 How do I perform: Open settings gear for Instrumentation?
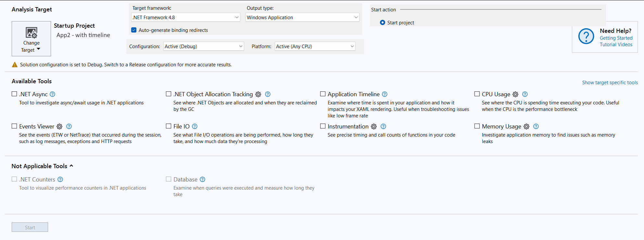374,127
